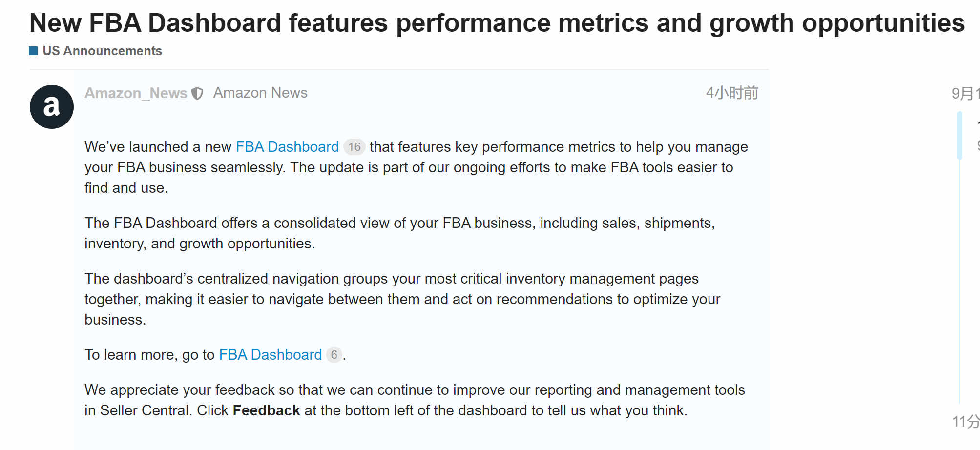This screenshot has width=980, height=450.
Task: Click the topic timeline scroller handle
Action: 959,136
